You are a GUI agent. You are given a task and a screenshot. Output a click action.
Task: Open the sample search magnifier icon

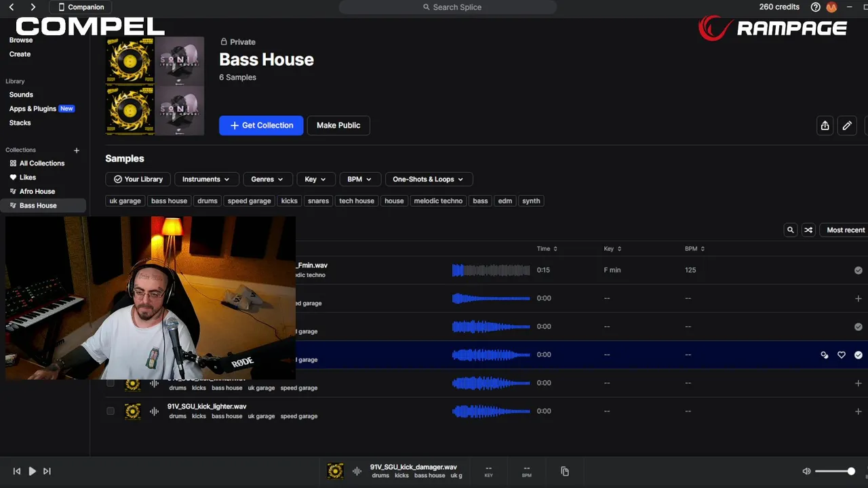click(x=790, y=230)
